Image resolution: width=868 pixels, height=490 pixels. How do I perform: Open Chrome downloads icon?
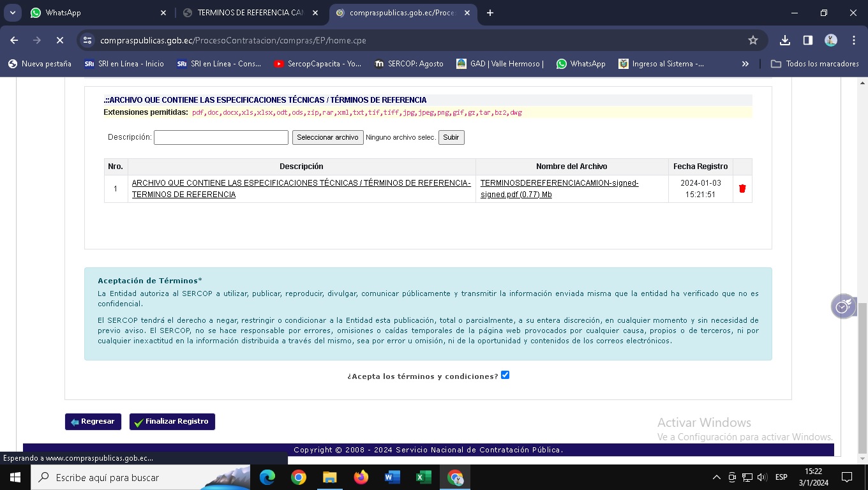tap(785, 40)
